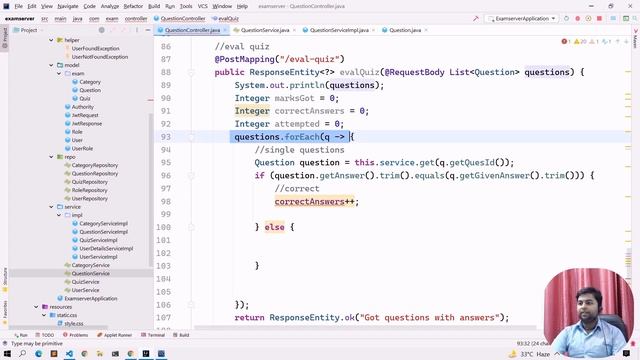Screen dimensions: 640x360
Task: Open the TODO tool window button
Action: [45, 335]
